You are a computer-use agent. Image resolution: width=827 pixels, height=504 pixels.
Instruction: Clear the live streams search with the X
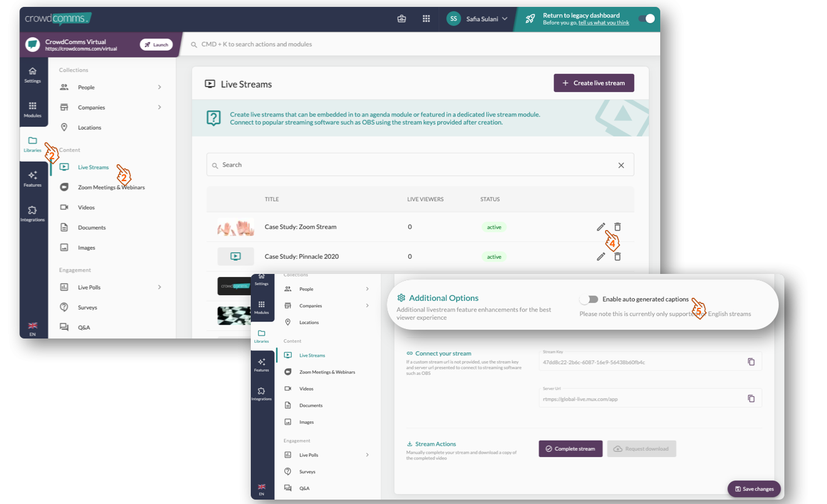tap(621, 165)
